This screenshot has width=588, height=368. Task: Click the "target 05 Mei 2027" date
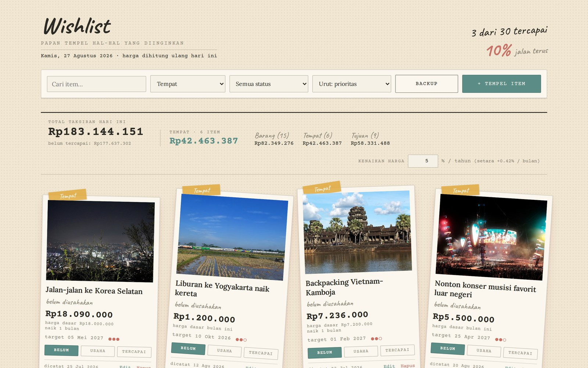[74, 337]
